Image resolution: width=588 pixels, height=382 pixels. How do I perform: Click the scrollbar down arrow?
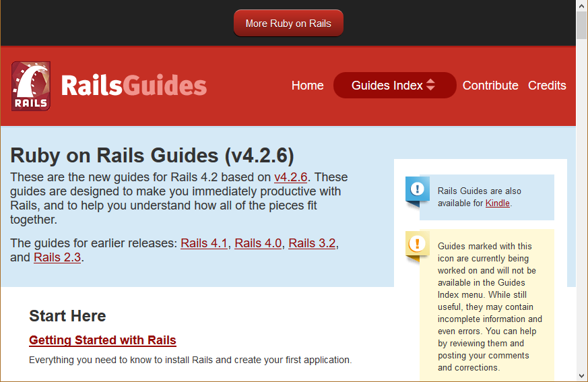click(x=582, y=376)
